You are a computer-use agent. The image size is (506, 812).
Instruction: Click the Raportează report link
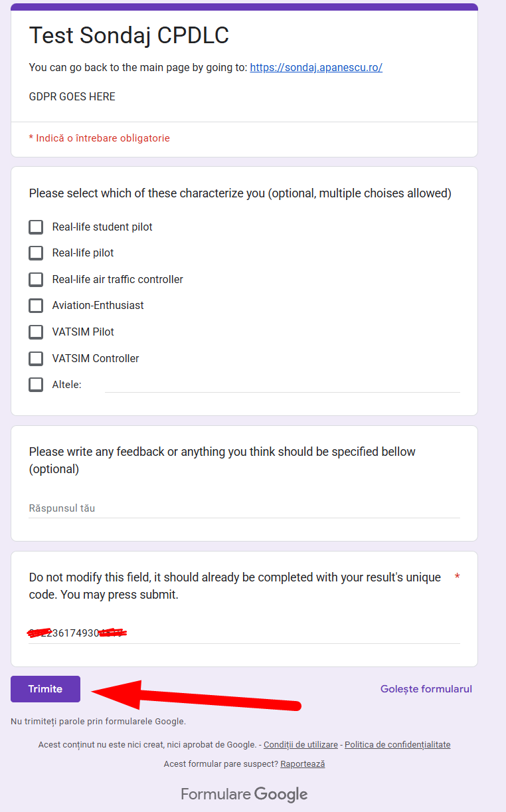(x=303, y=764)
